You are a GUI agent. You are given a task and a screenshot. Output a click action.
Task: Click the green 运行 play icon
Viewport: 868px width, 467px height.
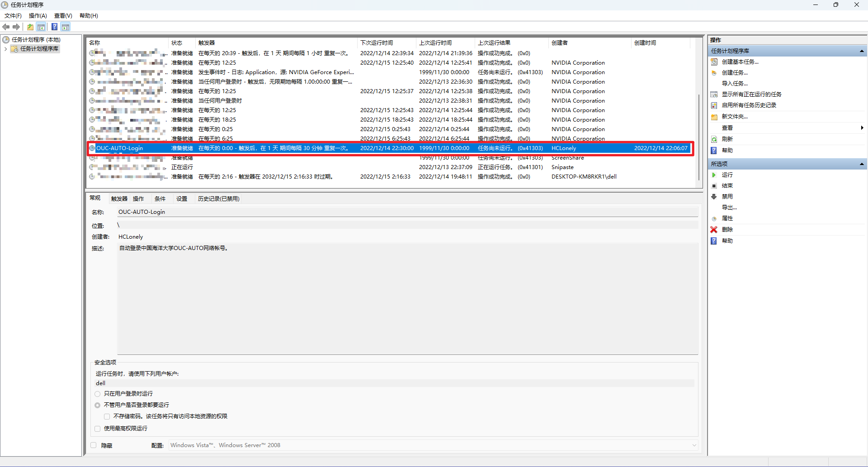(x=714, y=175)
